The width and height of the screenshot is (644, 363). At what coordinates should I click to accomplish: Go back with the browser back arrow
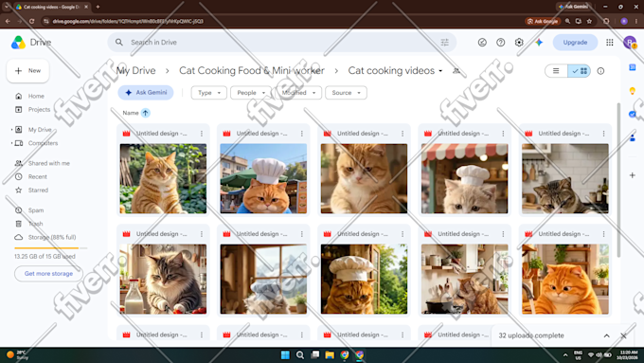click(8, 21)
